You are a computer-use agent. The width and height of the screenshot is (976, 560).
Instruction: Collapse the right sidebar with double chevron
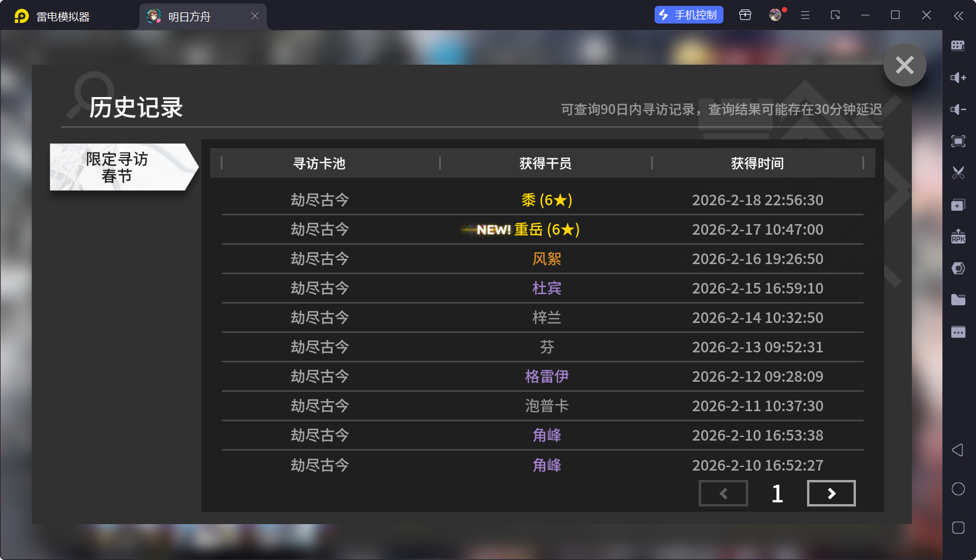point(958,16)
